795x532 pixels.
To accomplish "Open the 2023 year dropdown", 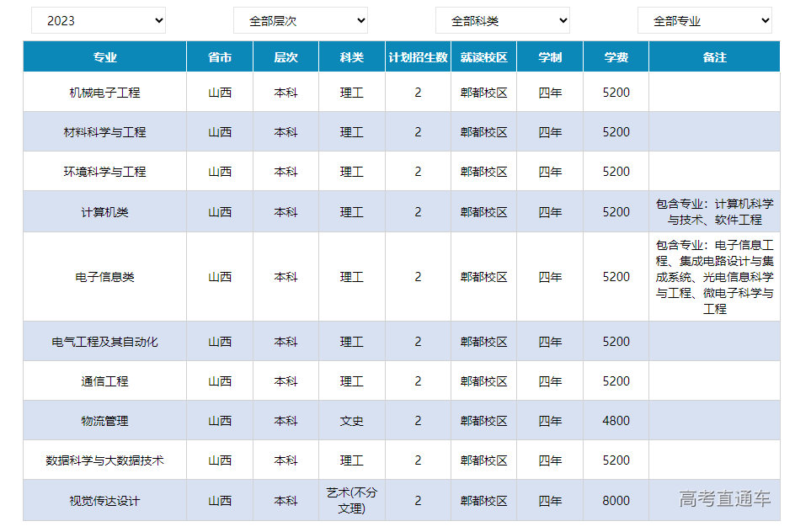I will (x=98, y=20).
